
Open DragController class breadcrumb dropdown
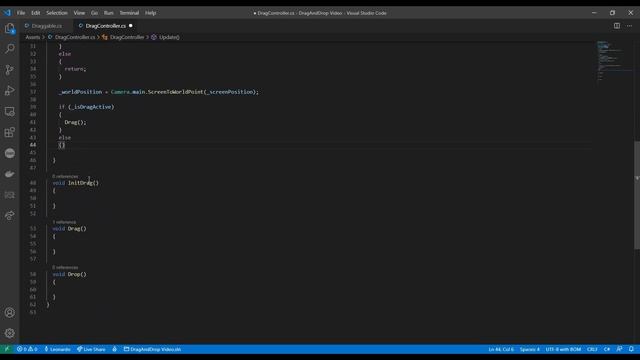tap(127, 37)
